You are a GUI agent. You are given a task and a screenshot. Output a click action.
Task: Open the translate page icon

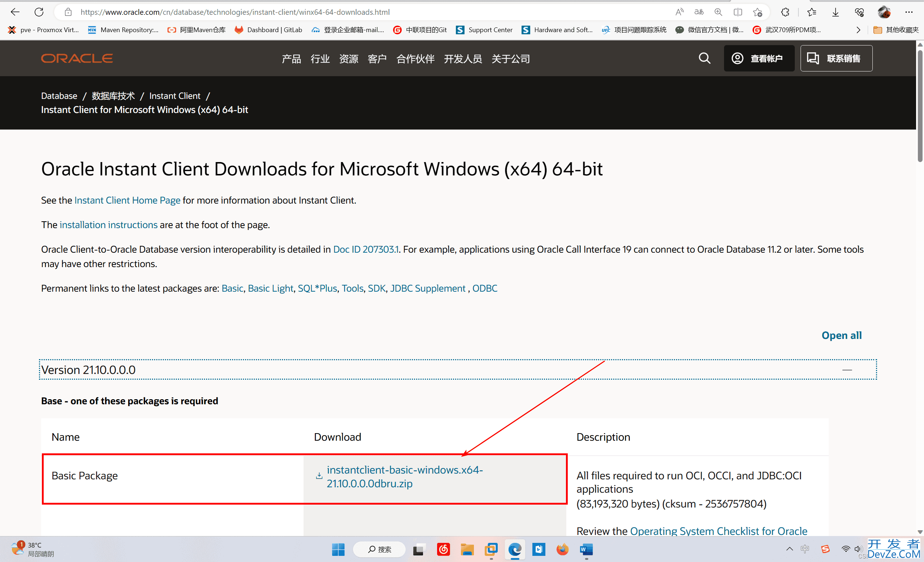coord(699,12)
